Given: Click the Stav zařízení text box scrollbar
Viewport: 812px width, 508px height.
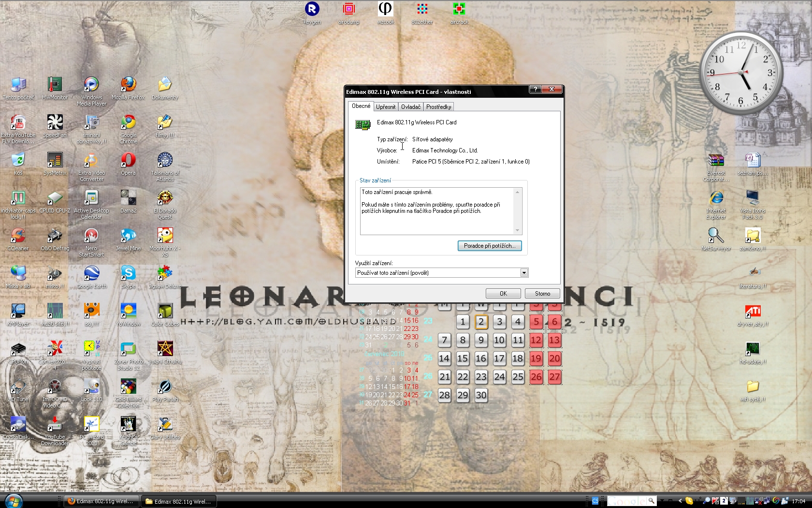Looking at the screenshot, I should (x=518, y=211).
